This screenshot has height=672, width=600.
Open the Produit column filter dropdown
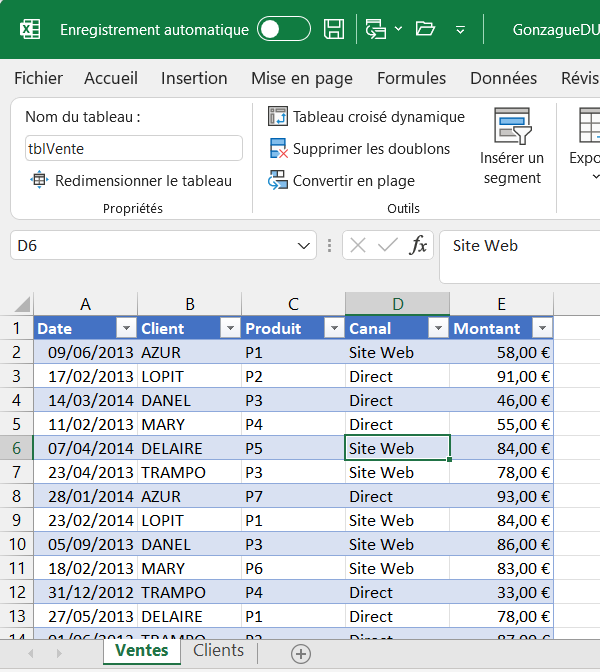335,328
